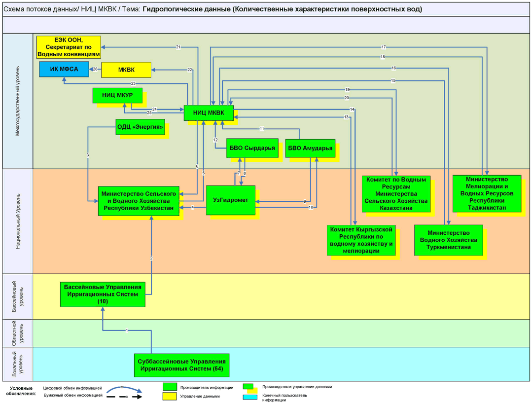This screenshot has height=404, width=532.
Task: Select Министерство Мелиорации Таджикистан box
Action: click(487, 193)
